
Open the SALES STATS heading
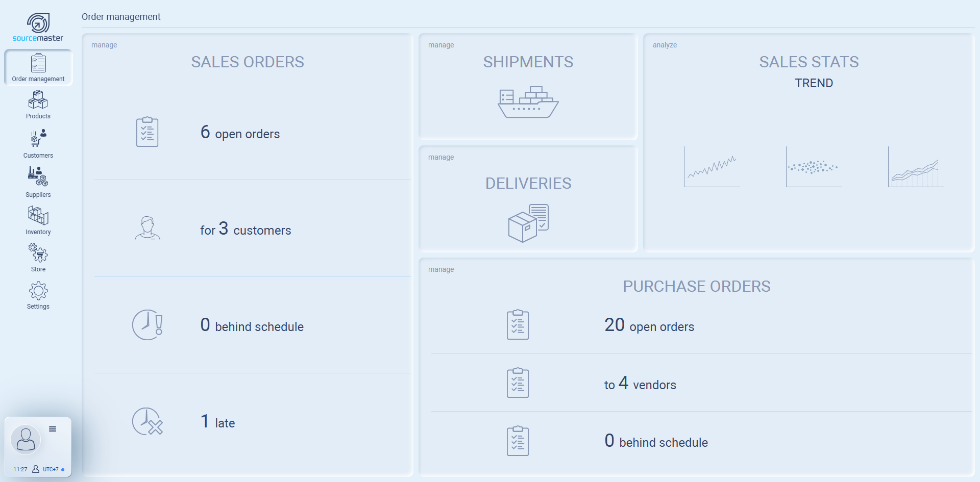click(809, 62)
